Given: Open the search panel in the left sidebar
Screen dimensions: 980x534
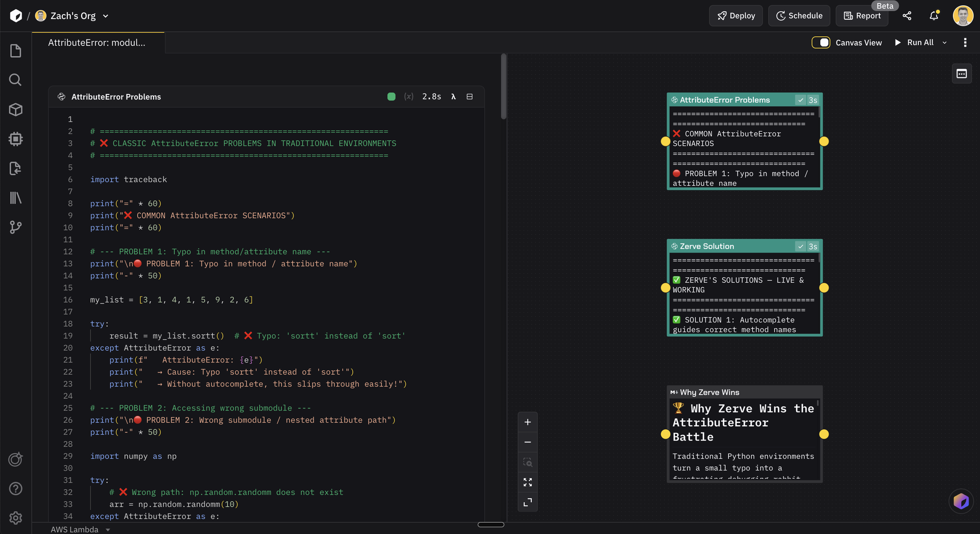Looking at the screenshot, I should click(15, 80).
